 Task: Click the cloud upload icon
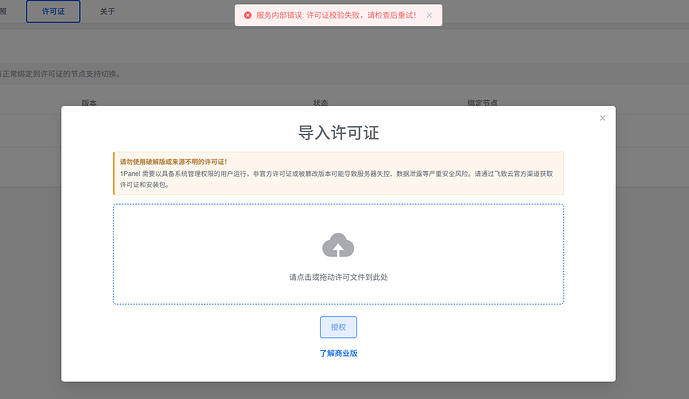point(338,245)
